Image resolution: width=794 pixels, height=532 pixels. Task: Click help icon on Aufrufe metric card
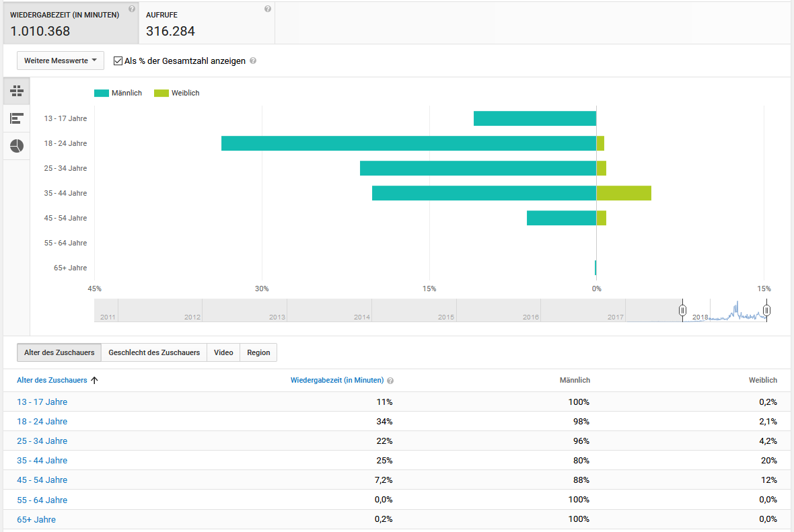(268, 9)
